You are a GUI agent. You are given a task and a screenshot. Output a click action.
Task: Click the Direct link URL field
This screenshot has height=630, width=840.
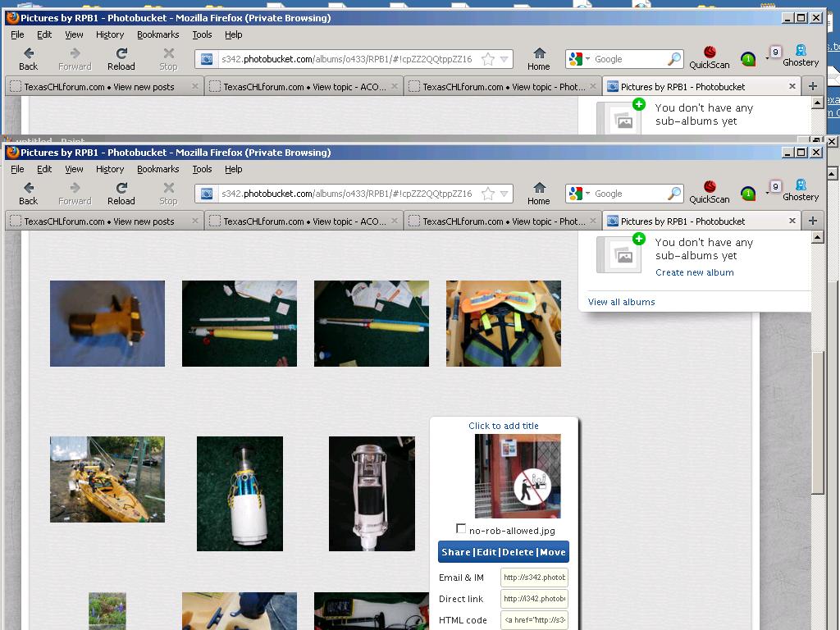pos(534,599)
